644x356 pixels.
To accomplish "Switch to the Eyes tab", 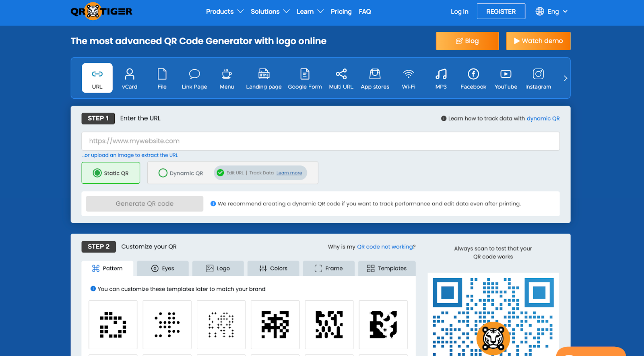I will [163, 268].
